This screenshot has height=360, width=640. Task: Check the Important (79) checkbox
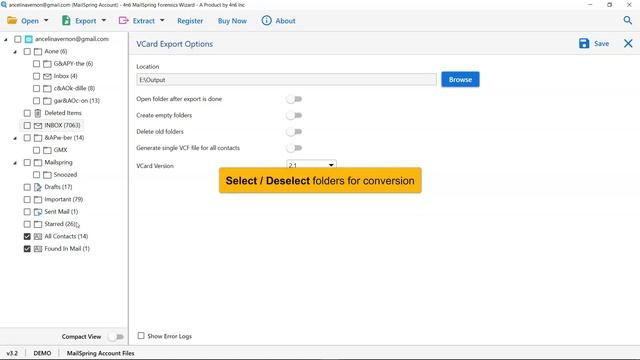pos(27,200)
